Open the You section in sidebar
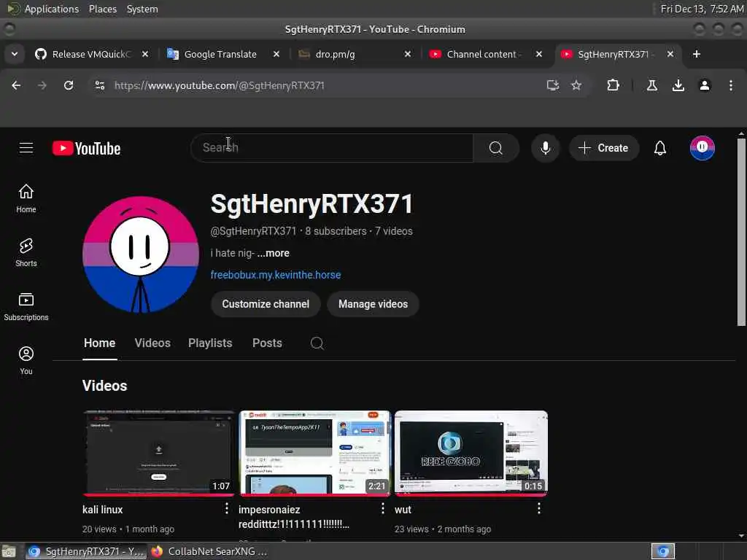Image resolution: width=747 pixels, height=560 pixels. point(26,360)
